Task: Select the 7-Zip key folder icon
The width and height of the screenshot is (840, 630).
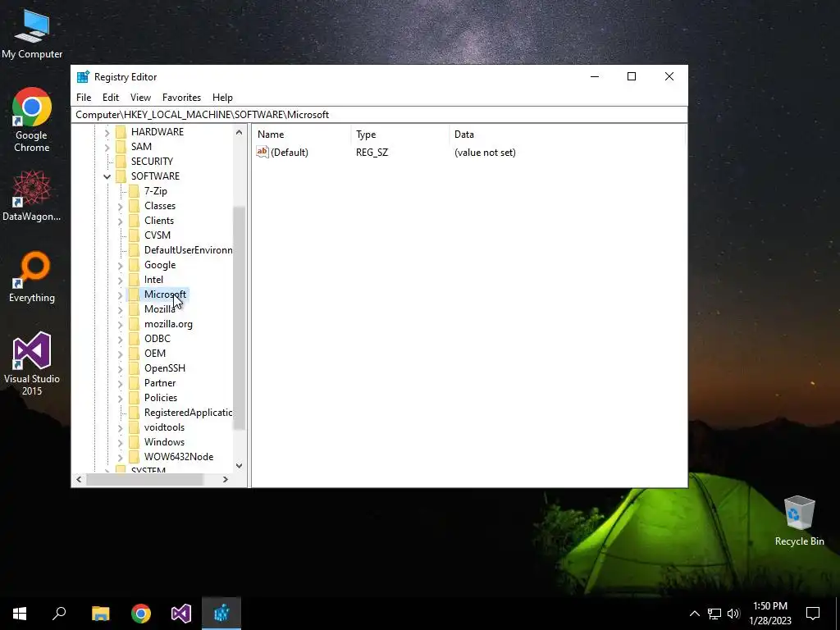Action: [134, 191]
